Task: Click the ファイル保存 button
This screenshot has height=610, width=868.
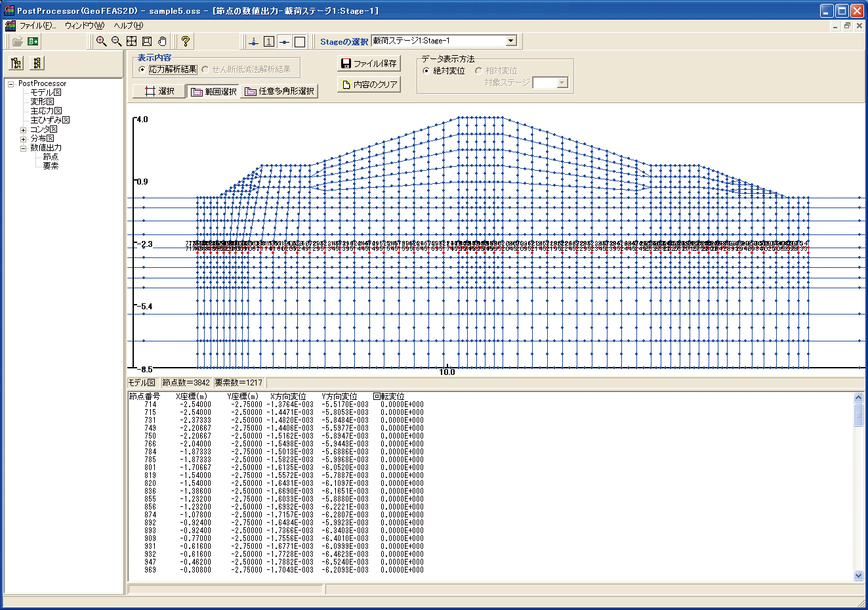Action: pyautogui.click(x=369, y=64)
